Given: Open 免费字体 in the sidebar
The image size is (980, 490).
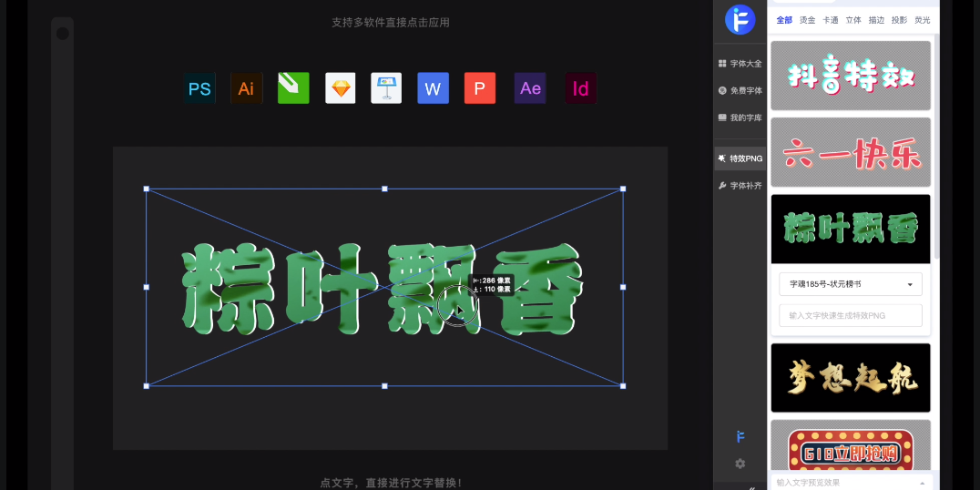Looking at the screenshot, I should (740, 91).
